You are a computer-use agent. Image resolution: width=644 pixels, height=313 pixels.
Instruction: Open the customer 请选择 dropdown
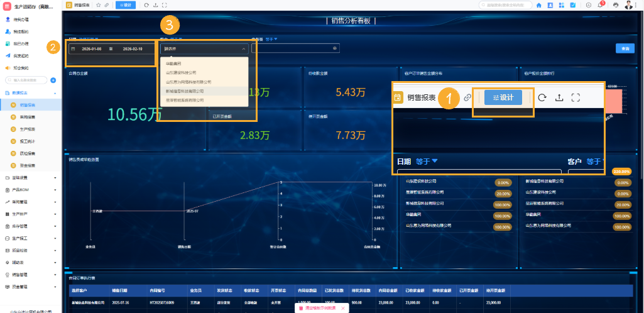[204, 48]
